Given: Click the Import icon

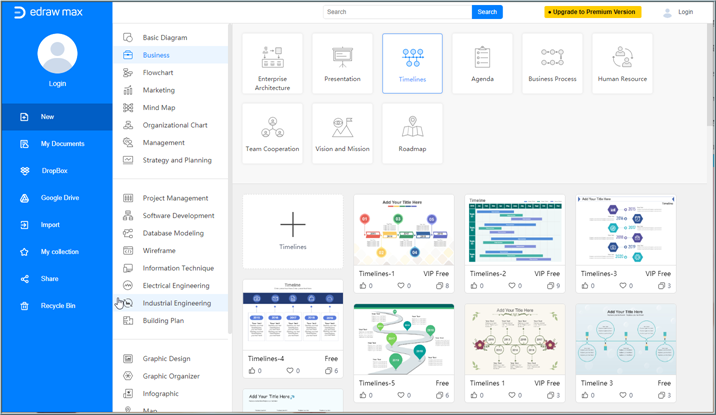Looking at the screenshot, I should click(24, 225).
